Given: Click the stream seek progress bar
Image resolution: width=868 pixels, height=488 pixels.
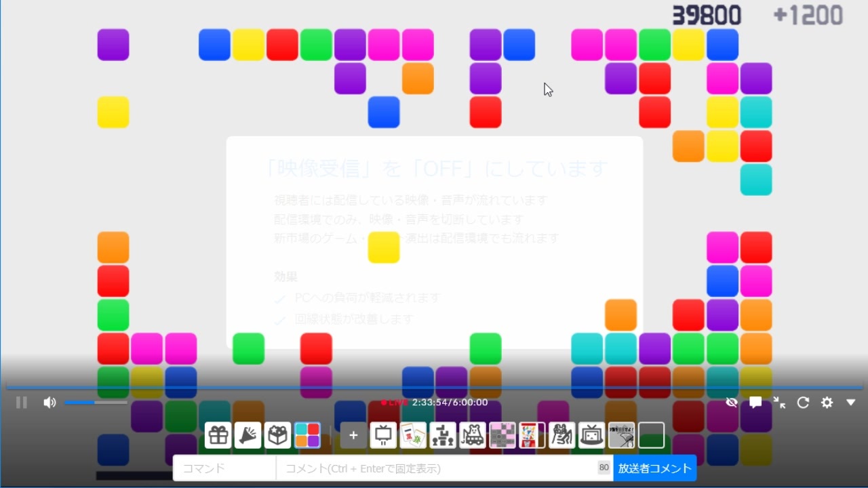Looking at the screenshot, I should [434, 388].
